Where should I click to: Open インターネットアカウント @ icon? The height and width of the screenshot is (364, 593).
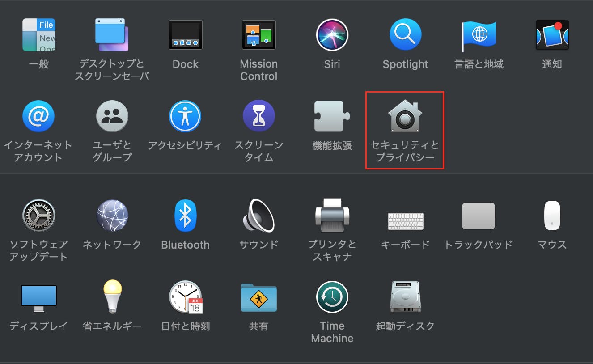tap(39, 116)
